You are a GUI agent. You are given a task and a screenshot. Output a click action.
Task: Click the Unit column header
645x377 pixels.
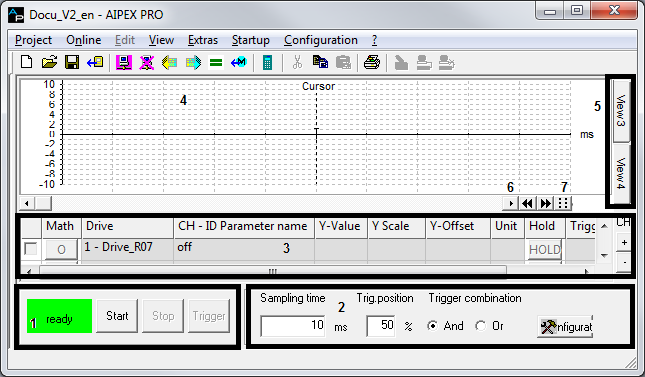(508, 226)
